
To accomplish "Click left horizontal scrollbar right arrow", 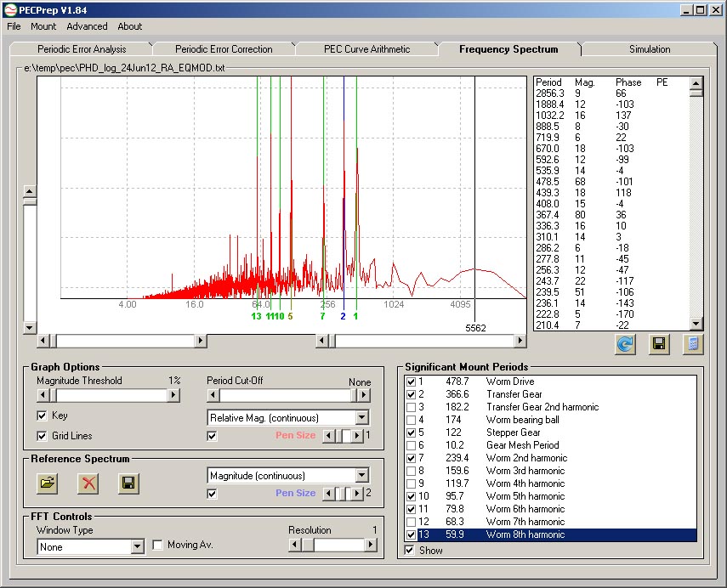I will 201,341.
